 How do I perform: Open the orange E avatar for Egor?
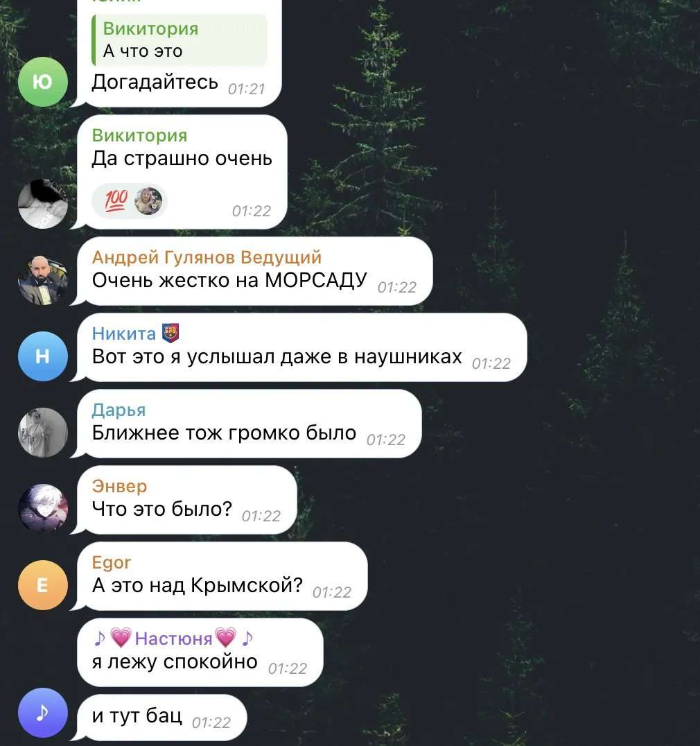pos(43,585)
